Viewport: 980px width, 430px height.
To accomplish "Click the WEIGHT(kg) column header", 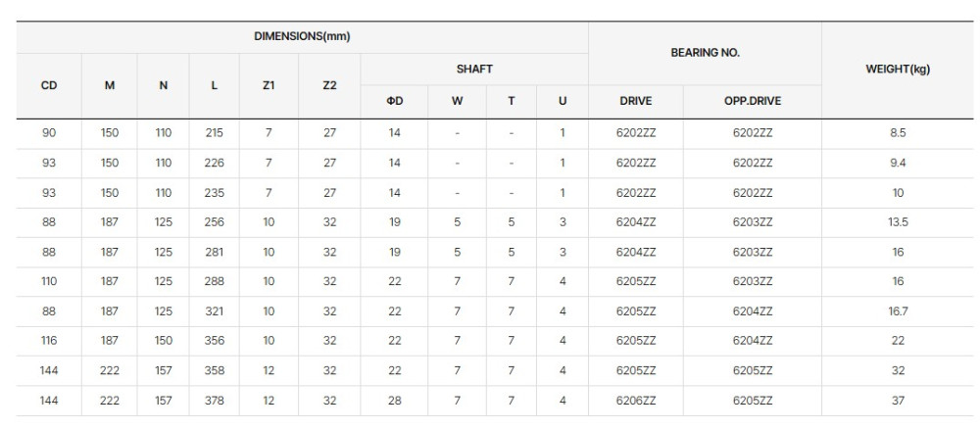I will click(x=898, y=69).
